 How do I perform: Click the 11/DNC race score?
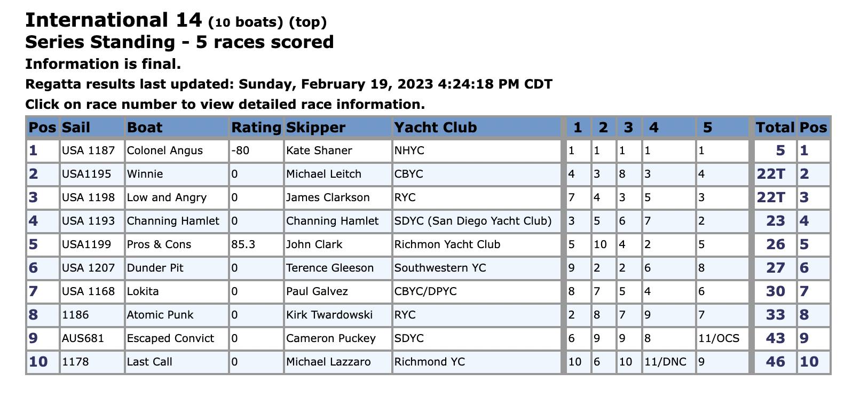665,362
